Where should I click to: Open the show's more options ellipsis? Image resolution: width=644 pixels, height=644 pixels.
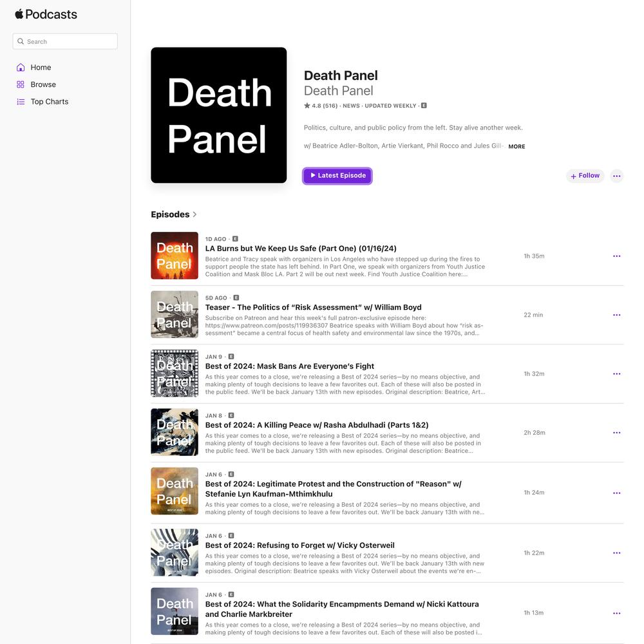pyautogui.click(x=616, y=176)
